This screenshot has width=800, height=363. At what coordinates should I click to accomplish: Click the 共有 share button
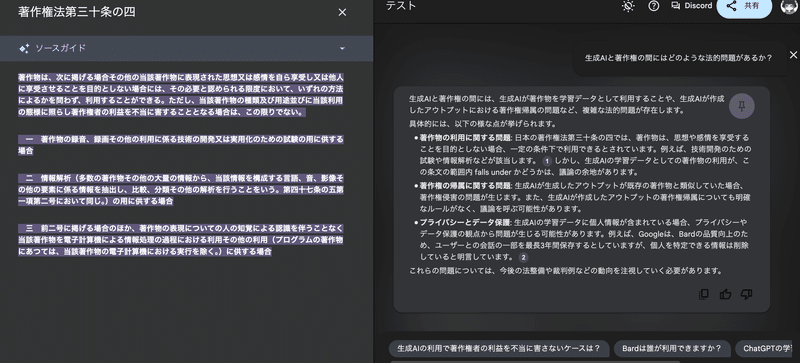click(744, 7)
